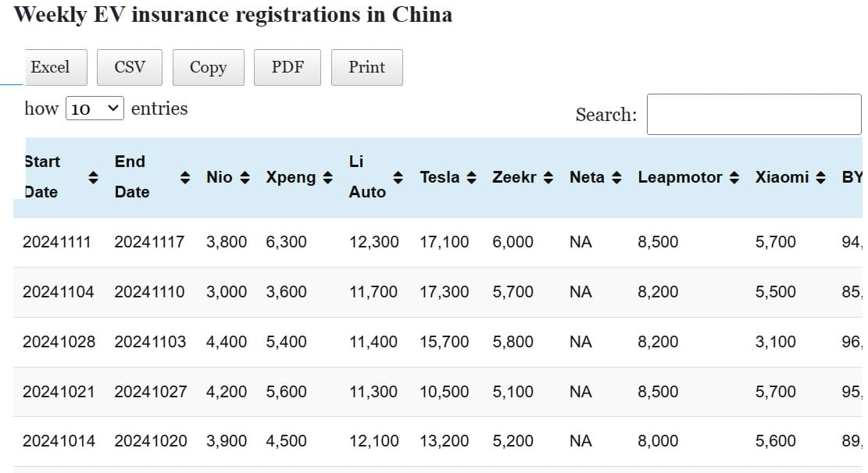The image size is (868, 473).
Task: Open the entries-per-page dropdown
Action: coord(95,108)
